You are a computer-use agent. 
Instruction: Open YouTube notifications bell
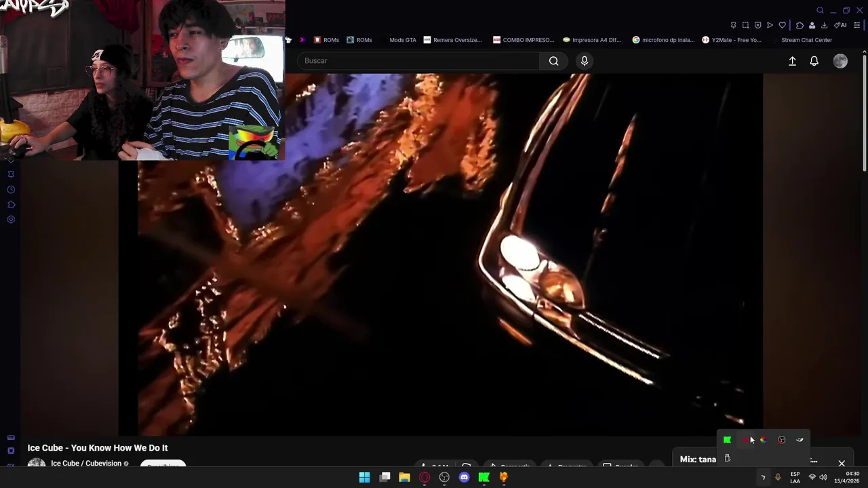[x=814, y=61]
